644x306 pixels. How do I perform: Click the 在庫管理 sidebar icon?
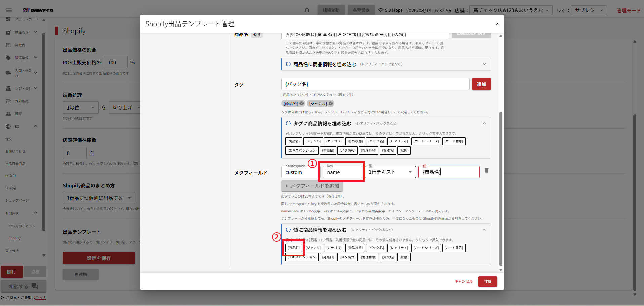pos(8,32)
